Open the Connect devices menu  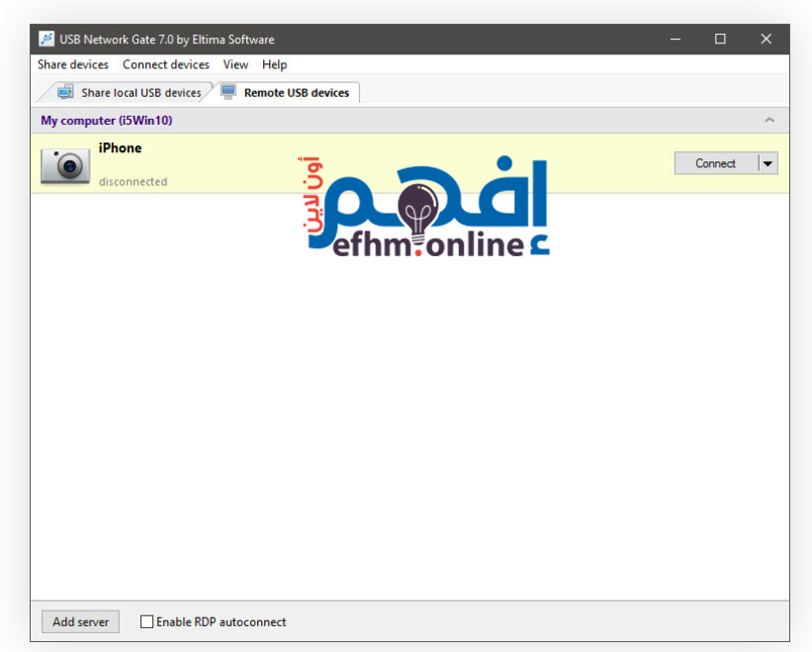coord(166,64)
